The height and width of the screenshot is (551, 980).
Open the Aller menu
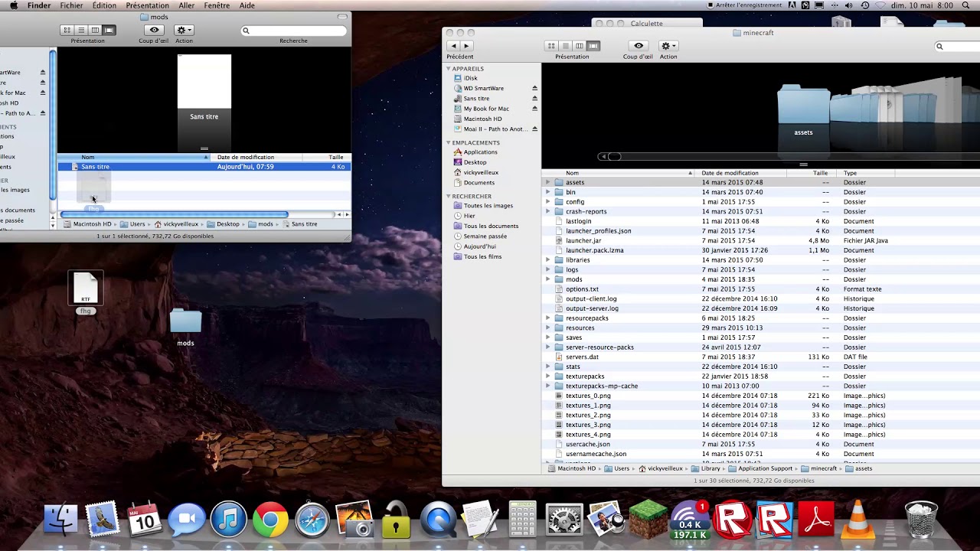186,5
